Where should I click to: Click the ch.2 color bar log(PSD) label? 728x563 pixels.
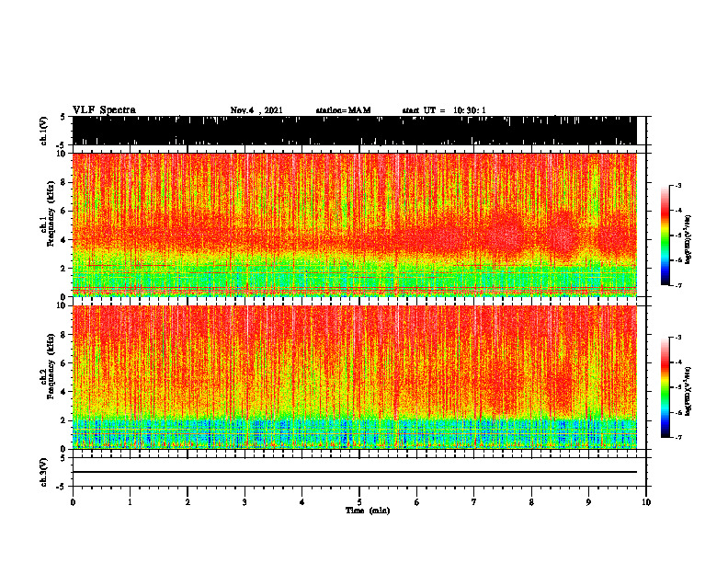[688, 391]
